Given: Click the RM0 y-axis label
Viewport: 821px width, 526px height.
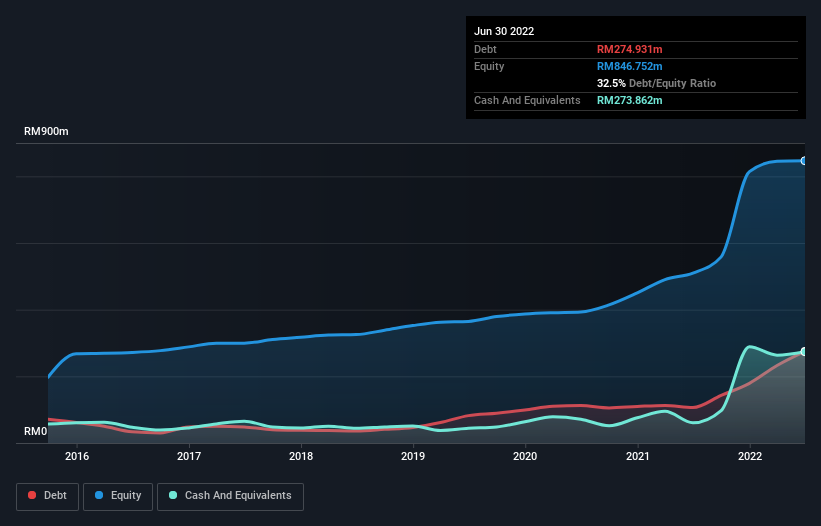Looking at the screenshot, I should (36, 431).
